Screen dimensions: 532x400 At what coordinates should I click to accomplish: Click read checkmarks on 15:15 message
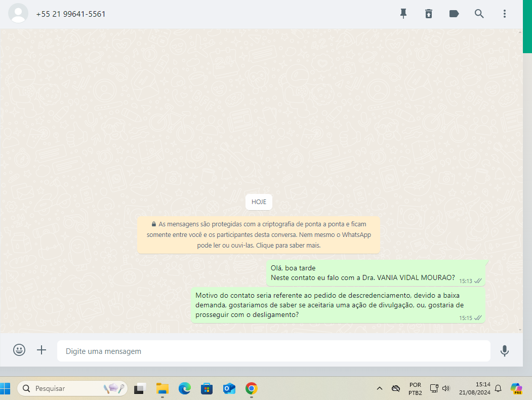point(478,318)
